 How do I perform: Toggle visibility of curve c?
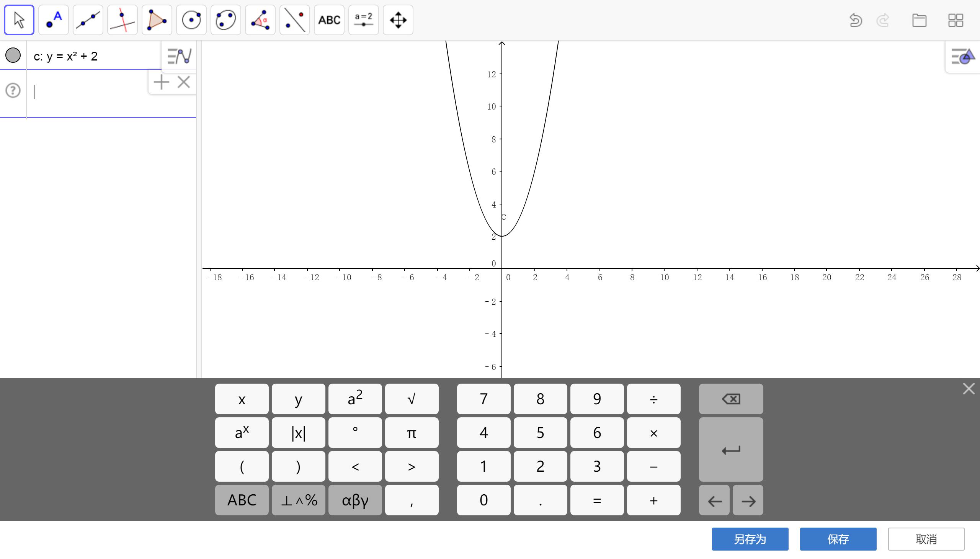click(x=13, y=55)
